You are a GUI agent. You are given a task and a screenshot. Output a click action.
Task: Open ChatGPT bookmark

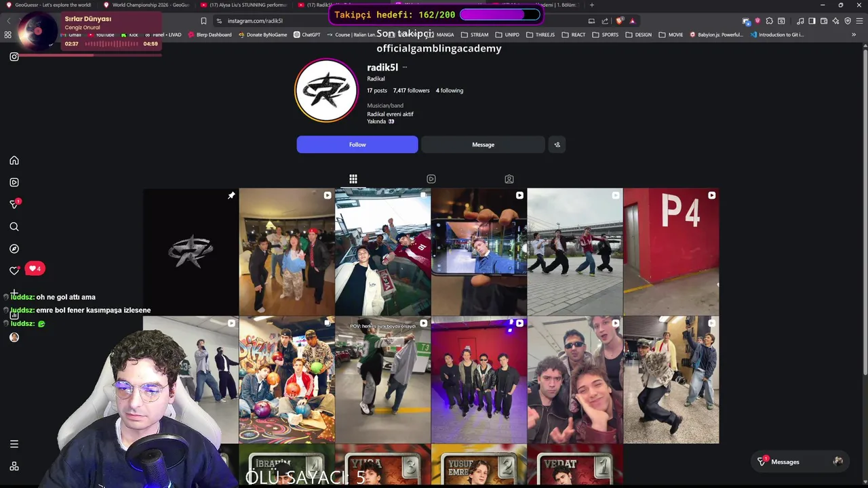point(307,35)
